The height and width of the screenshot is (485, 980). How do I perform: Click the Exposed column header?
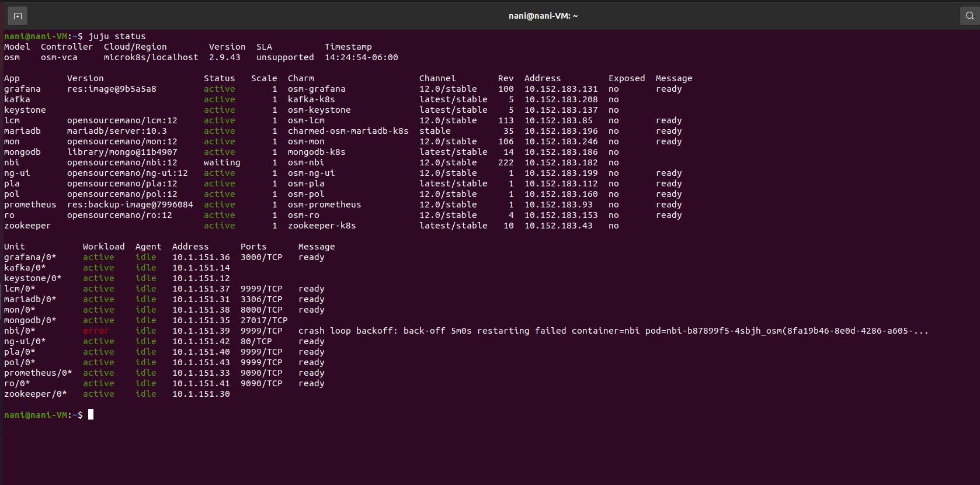point(627,78)
